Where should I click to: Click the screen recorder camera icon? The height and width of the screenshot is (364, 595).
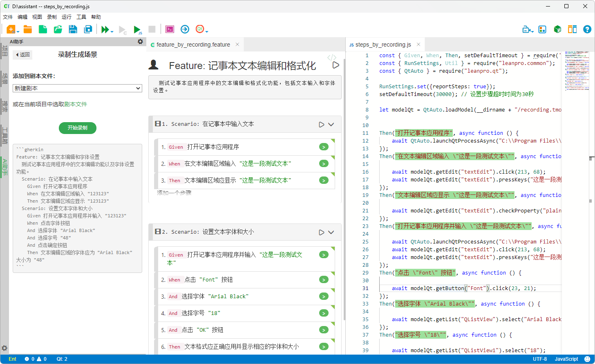[526, 29]
